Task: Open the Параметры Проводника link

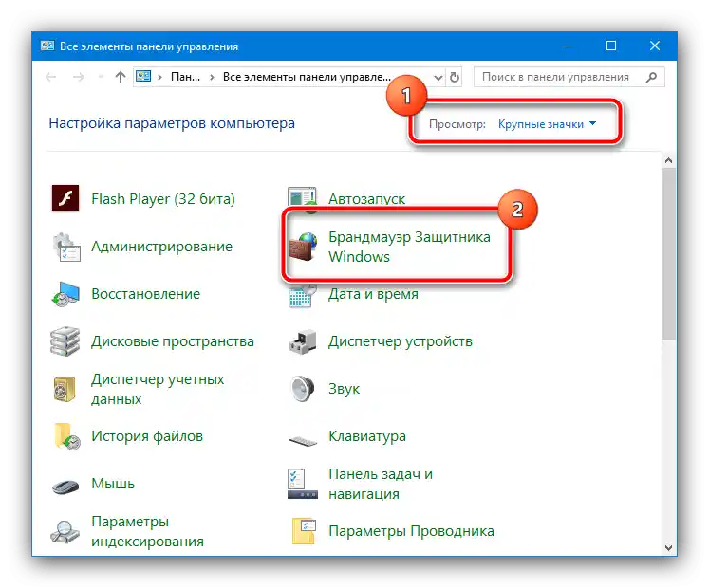Action: click(x=411, y=531)
